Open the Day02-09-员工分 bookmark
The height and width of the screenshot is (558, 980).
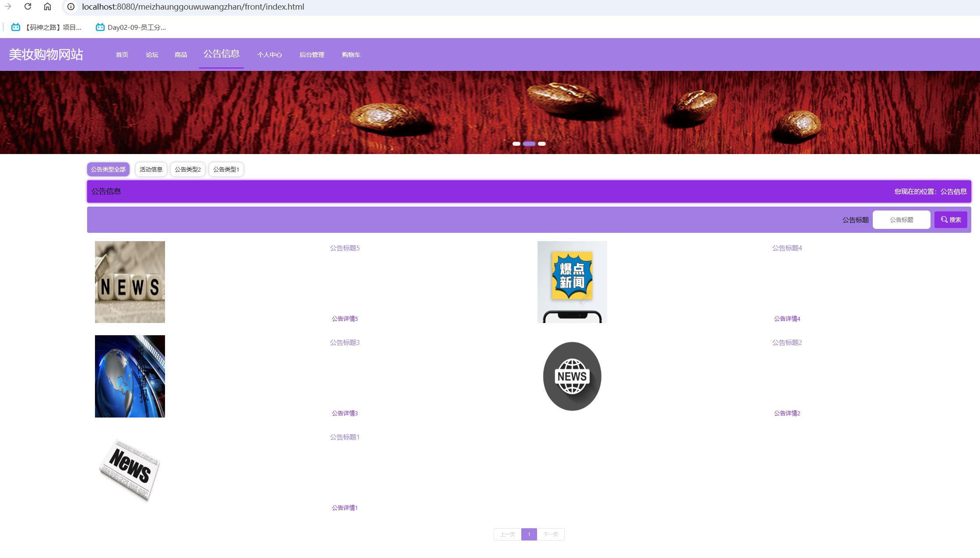(131, 27)
